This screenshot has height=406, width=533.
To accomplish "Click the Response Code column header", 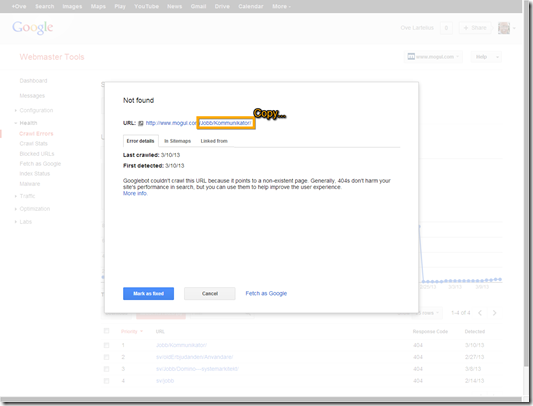I will click(x=430, y=332).
